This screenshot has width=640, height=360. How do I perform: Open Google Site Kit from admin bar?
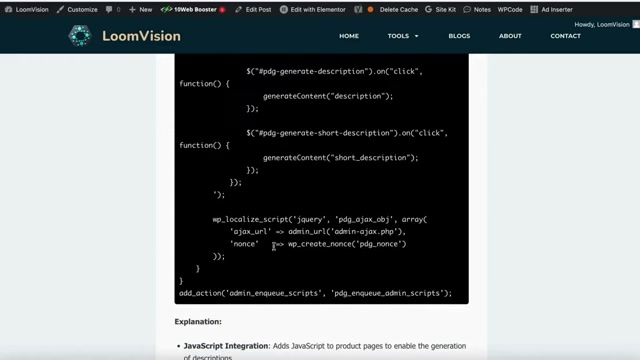[440, 9]
